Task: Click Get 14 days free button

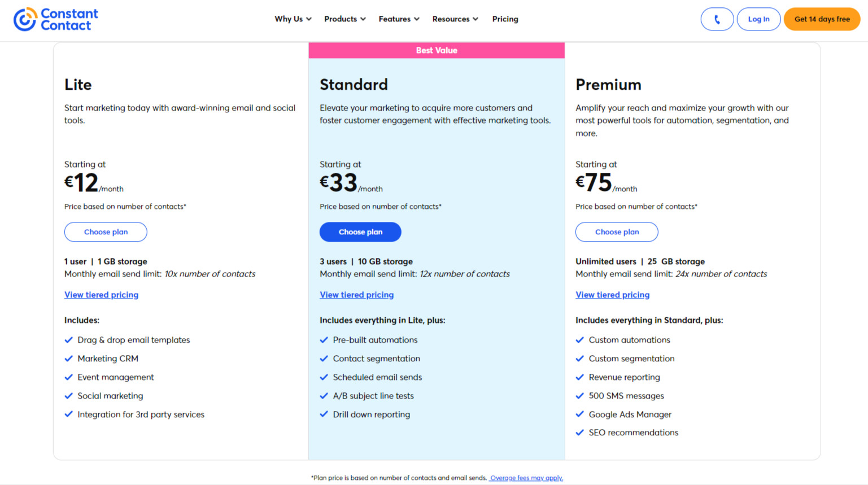Action: tap(822, 19)
